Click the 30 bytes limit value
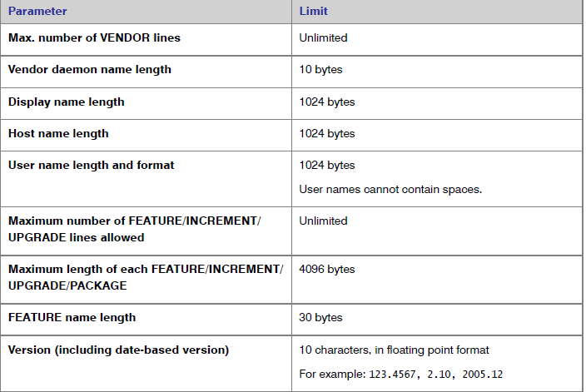The width and height of the screenshot is (586, 392). click(x=320, y=317)
